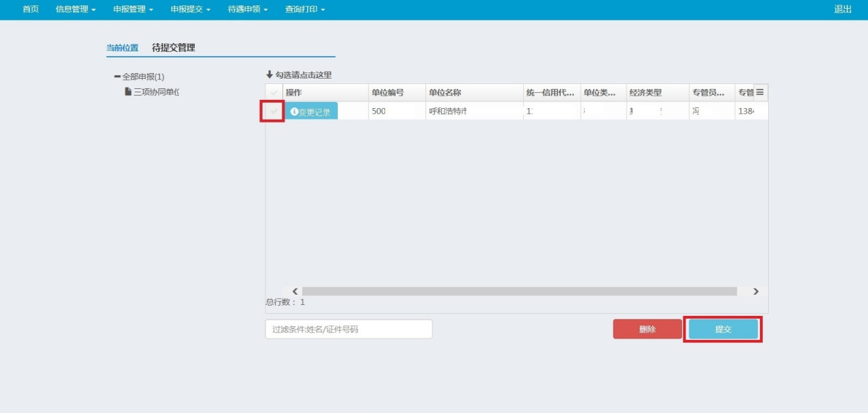Click 退出 to log out
Image resolution: width=868 pixels, height=413 pixels.
click(x=843, y=10)
